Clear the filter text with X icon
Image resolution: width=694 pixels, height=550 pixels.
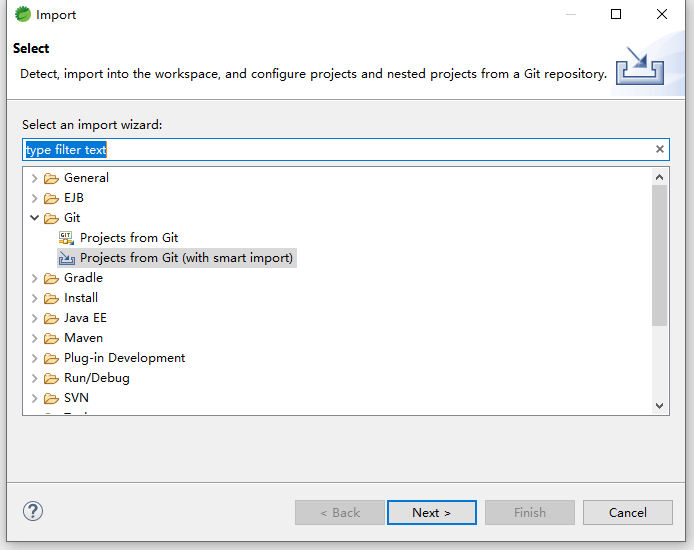click(x=659, y=150)
